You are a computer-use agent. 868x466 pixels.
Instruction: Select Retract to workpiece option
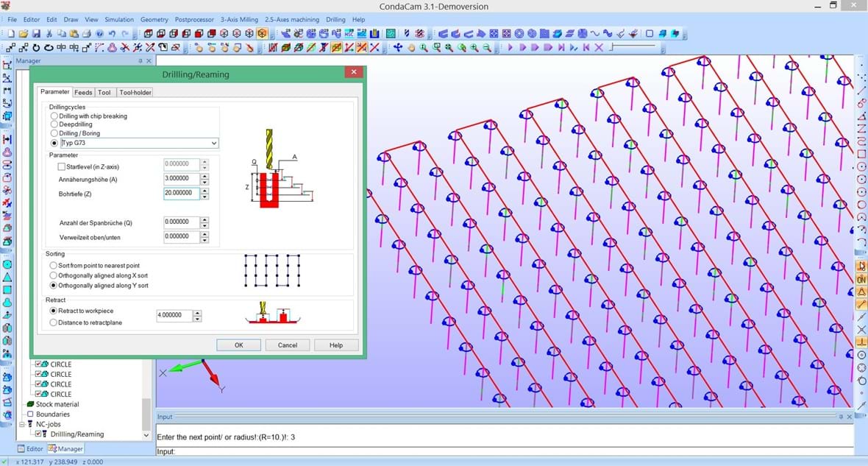(54, 311)
